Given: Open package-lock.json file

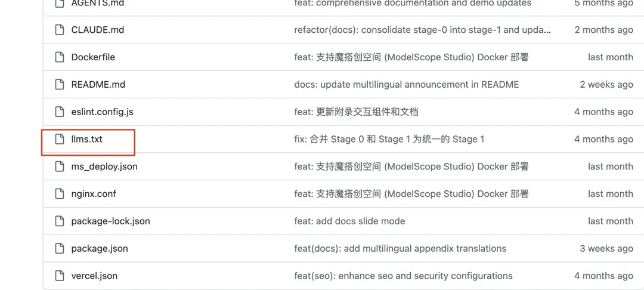Looking at the screenshot, I should coord(110,221).
